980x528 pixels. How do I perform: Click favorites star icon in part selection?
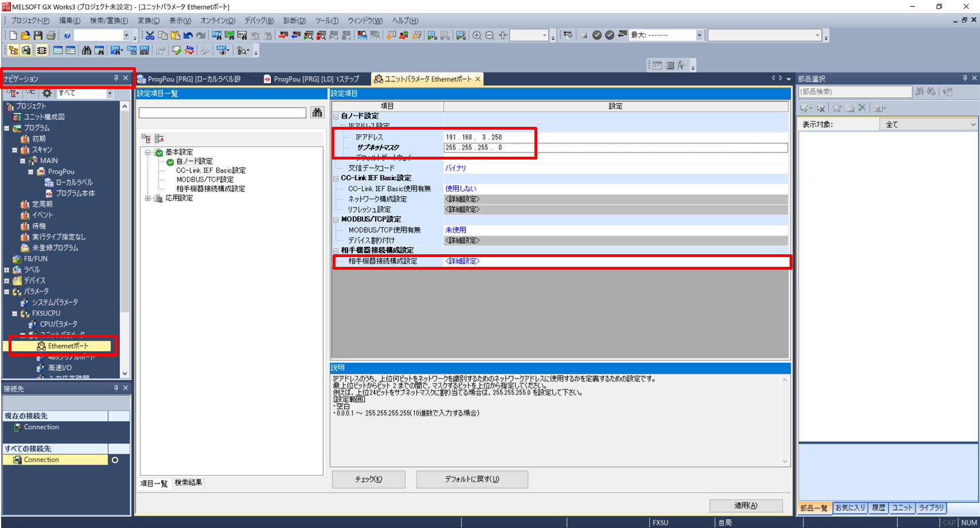point(837,108)
